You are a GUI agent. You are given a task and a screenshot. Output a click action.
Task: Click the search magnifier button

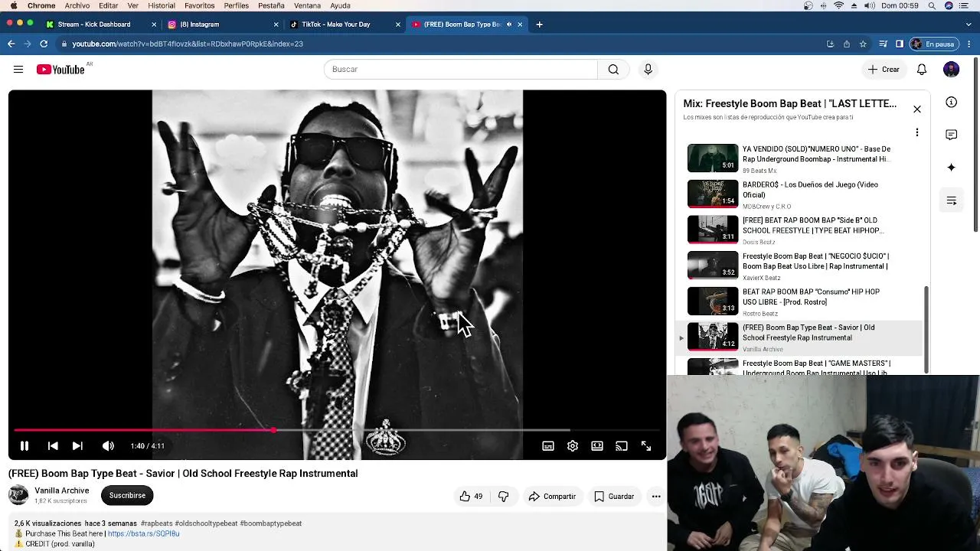coord(613,70)
